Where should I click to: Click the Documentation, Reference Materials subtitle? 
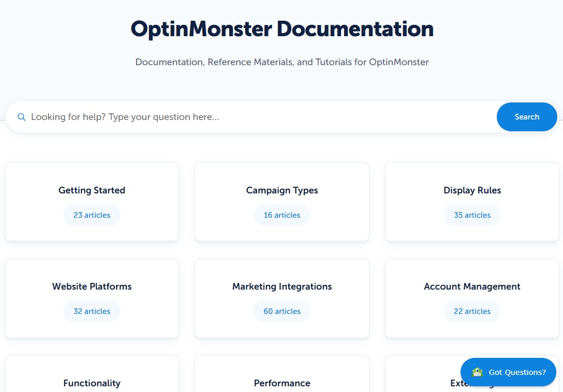pos(282,62)
